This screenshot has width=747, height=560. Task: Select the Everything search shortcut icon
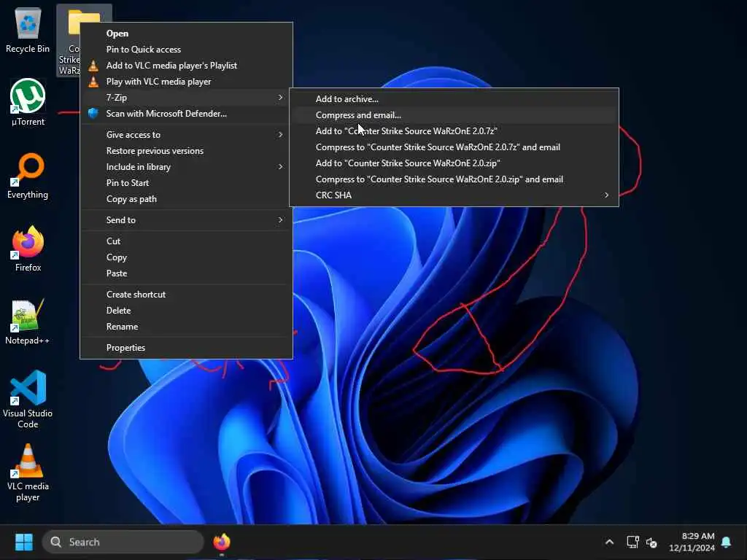point(28,175)
